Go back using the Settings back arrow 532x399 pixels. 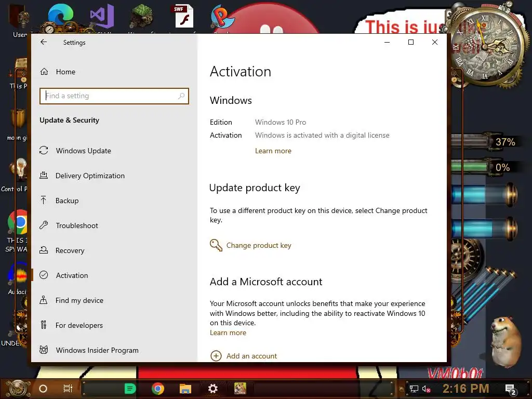(x=44, y=42)
